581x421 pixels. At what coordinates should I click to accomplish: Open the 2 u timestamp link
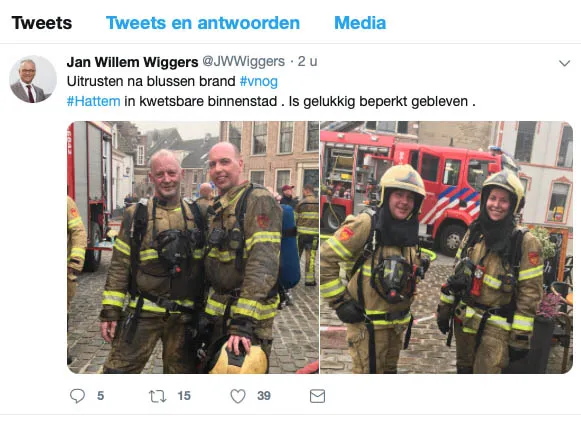308,61
